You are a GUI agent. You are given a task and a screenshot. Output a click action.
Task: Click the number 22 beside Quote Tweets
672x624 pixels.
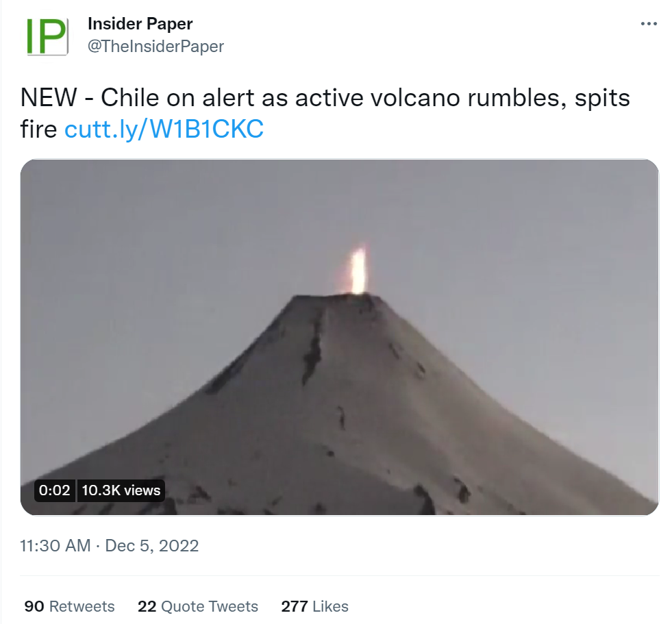[x=147, y=606]
